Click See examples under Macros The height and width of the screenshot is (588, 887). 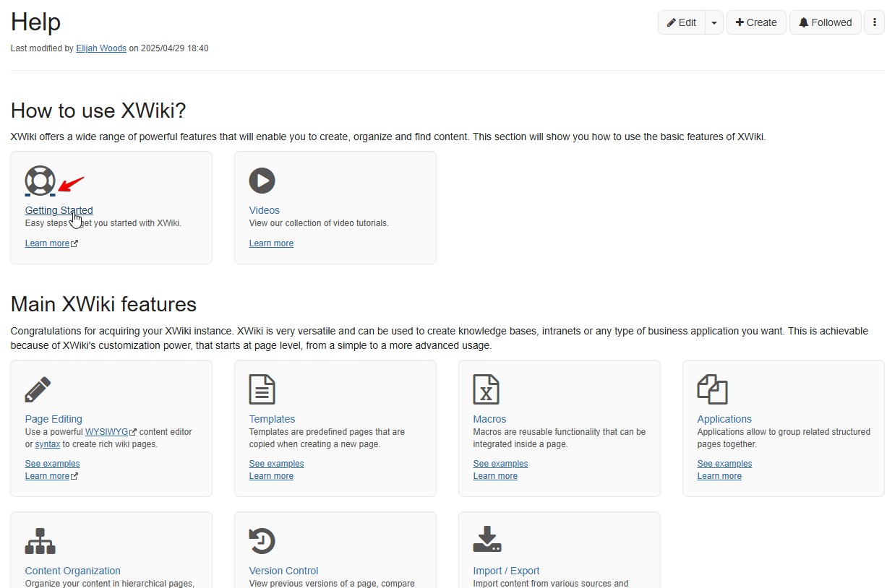coord(500,464)
